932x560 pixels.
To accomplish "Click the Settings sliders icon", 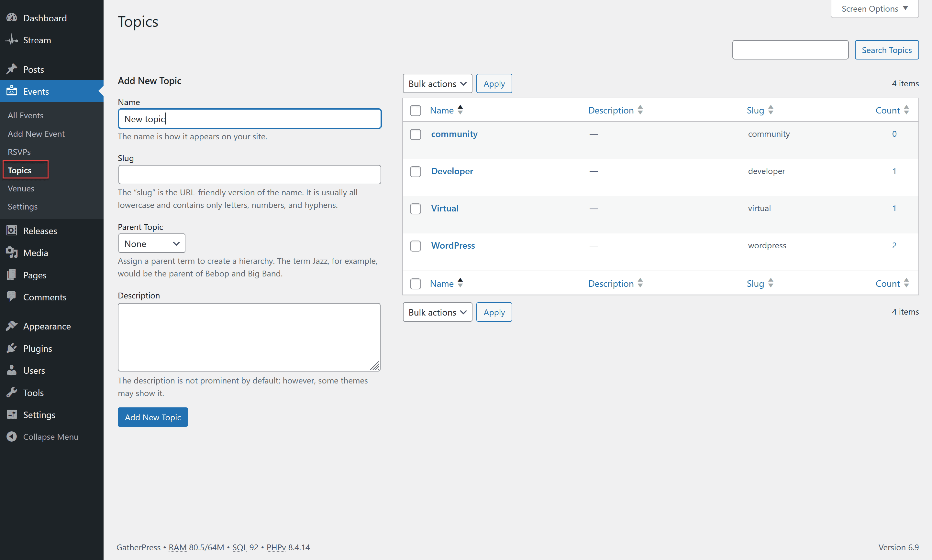I will coord(12,414).
